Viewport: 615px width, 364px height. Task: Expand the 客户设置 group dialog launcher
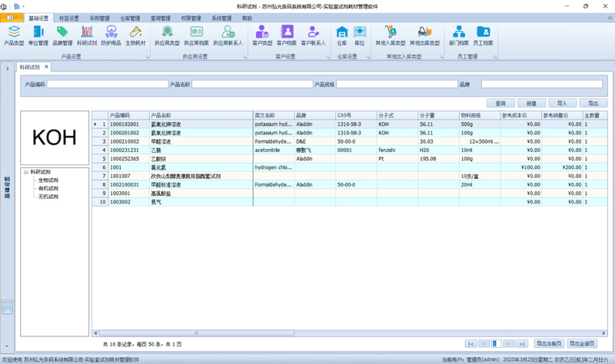coord(328,57)
